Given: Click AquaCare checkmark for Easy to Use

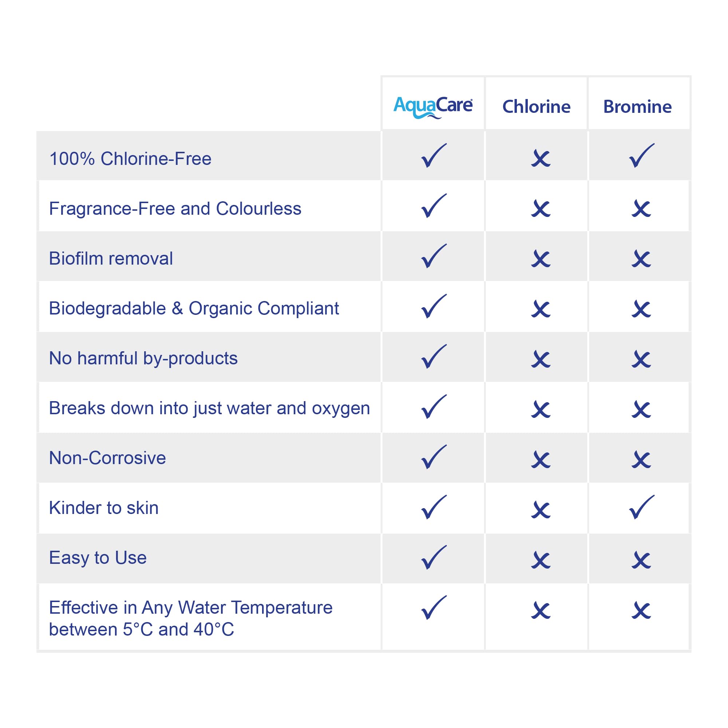Looking at the screenshot, I should (433, 557).
